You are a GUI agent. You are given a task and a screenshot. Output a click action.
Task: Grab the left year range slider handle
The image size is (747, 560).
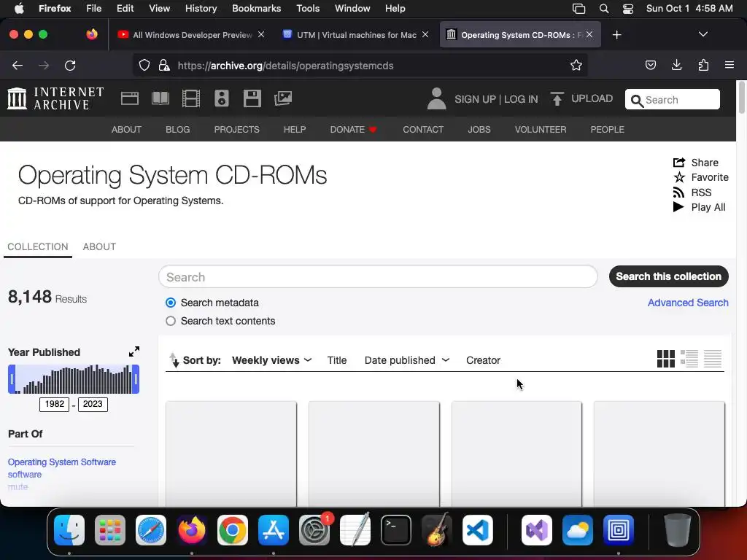click(x=12, y=379)
